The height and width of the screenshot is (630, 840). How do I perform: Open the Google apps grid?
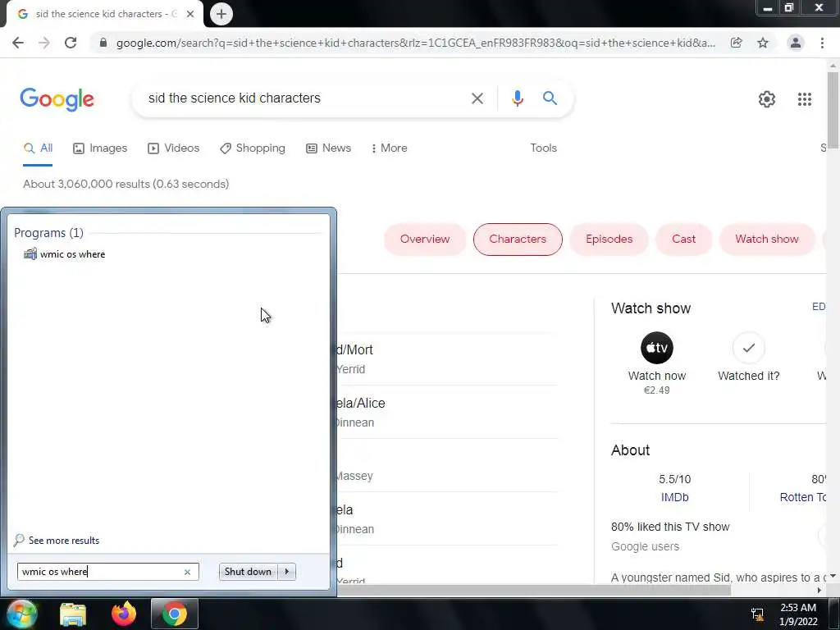pos(805,99)
